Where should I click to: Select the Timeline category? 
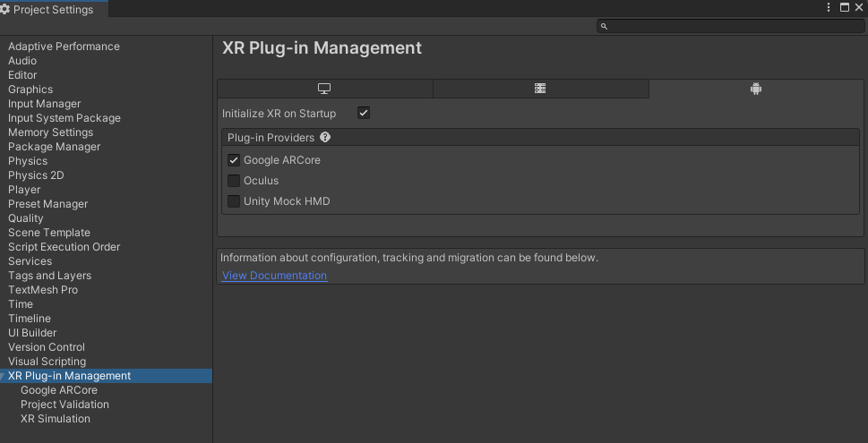coord(30,319)
